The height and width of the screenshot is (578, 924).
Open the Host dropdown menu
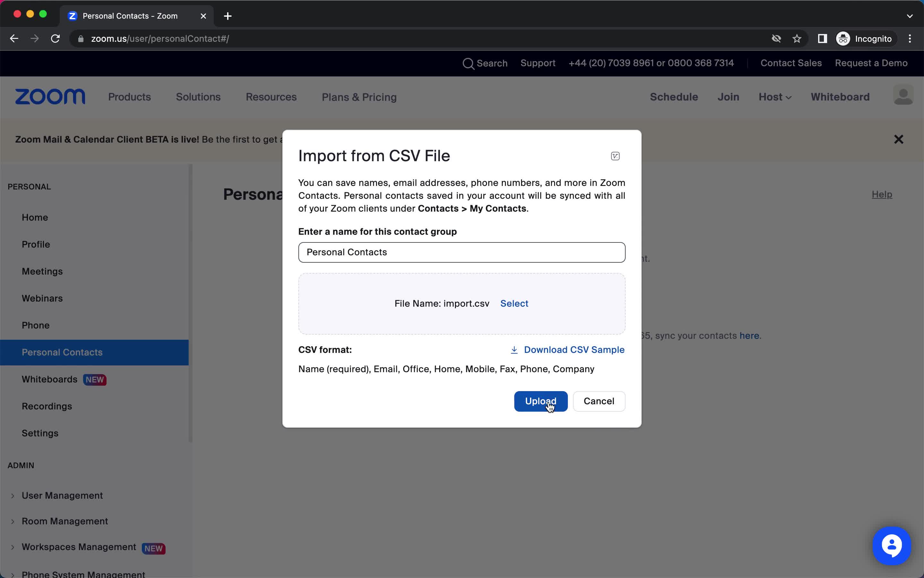click(x=775, y=97)
